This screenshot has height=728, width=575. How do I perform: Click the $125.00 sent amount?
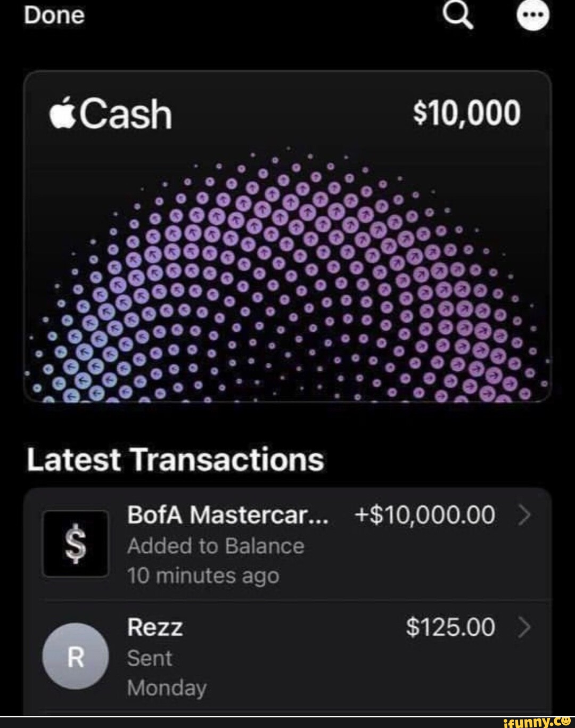click(x=450, y=627)
